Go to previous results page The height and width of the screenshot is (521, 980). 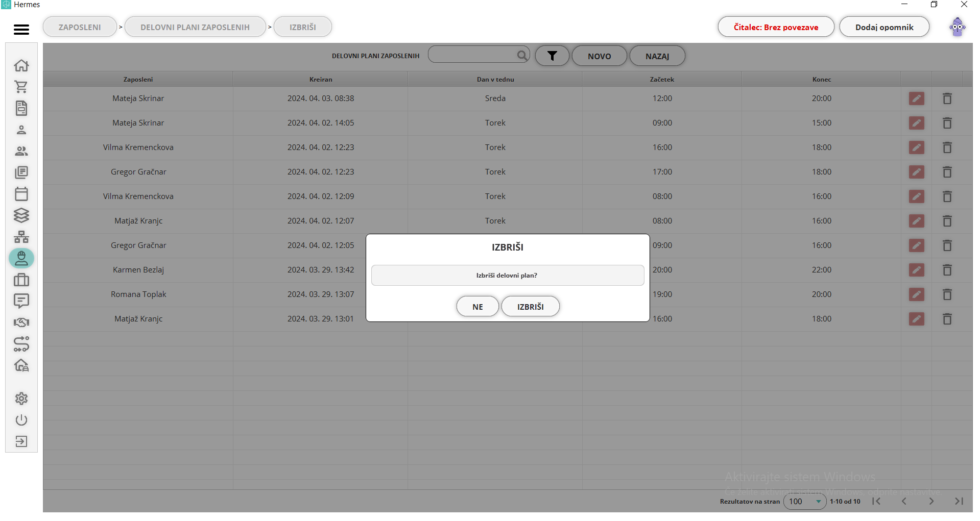tap(904, 502)
